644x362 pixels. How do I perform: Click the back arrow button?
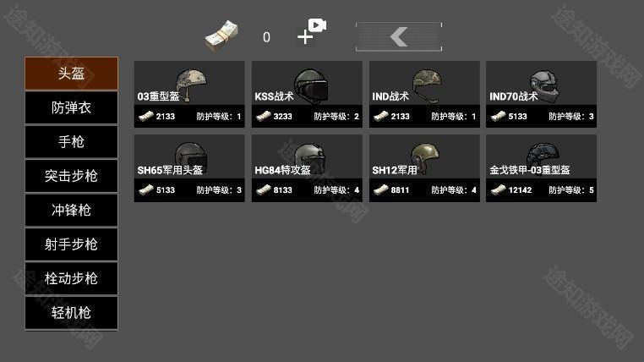click(x=399, y=36)
